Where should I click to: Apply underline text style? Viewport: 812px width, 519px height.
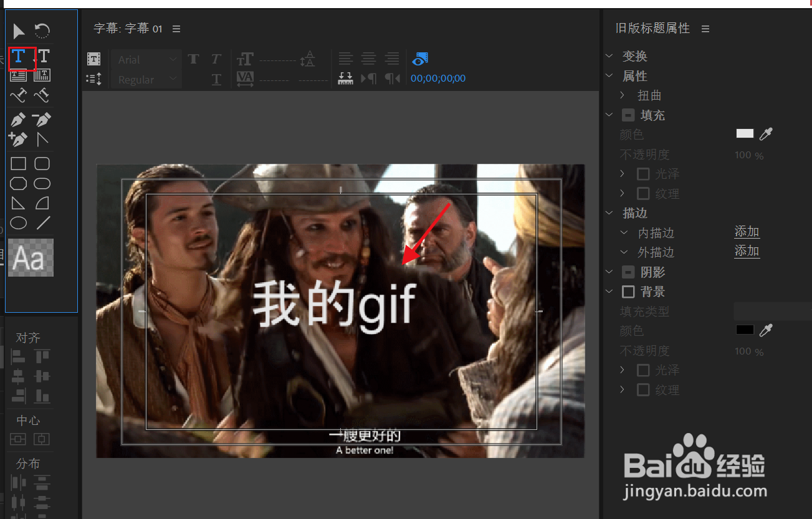point(216,79)
